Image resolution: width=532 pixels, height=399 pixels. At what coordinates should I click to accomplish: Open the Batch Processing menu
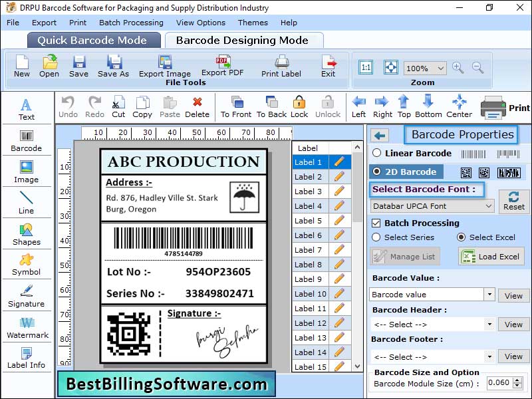click(x=131, y=22)
